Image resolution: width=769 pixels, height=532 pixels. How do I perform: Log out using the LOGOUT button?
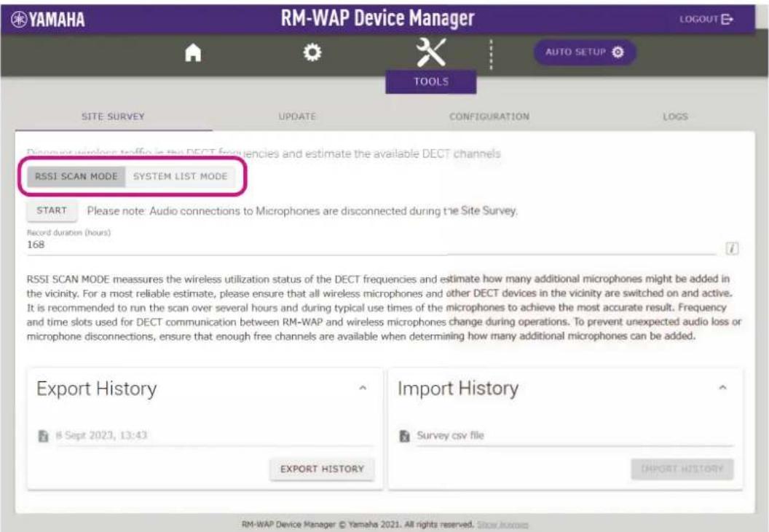coord(706,19)
